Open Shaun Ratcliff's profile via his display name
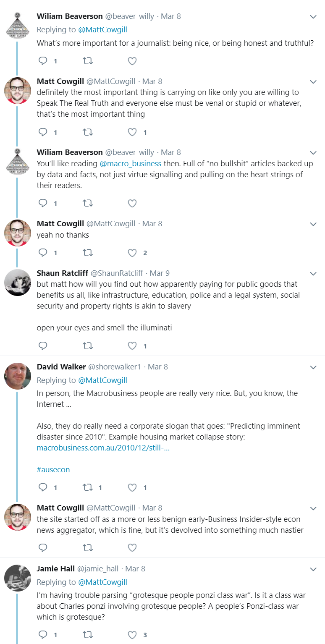 (62, 273)
